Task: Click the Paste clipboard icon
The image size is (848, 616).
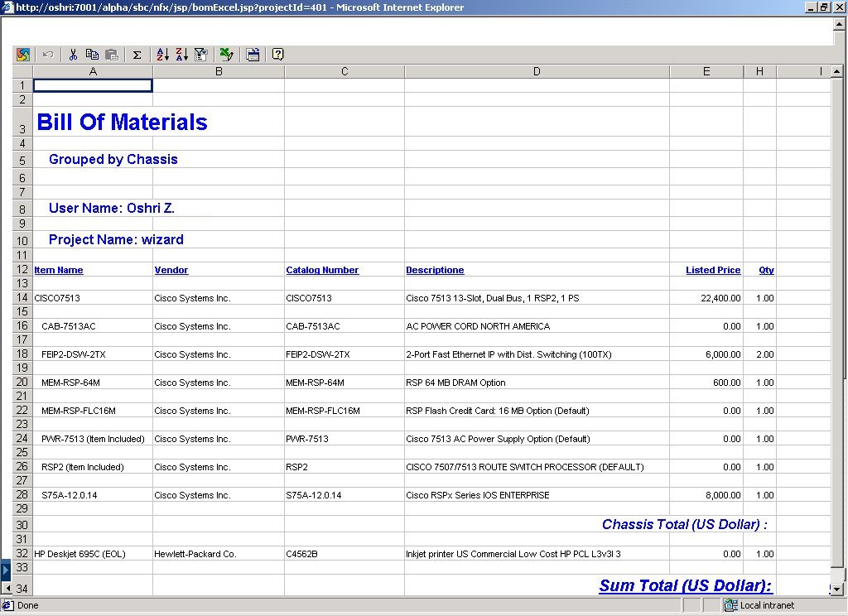Action: 111,55
